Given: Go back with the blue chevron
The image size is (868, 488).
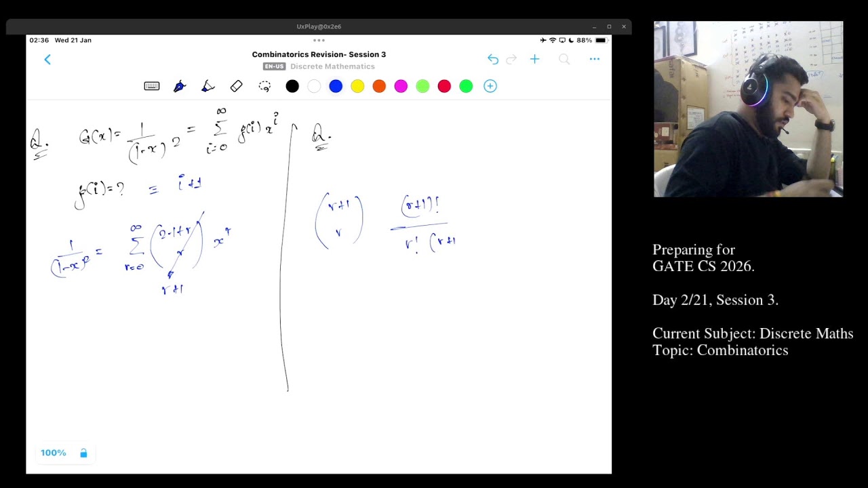Looking at the screenshot, I should point(47,60).
